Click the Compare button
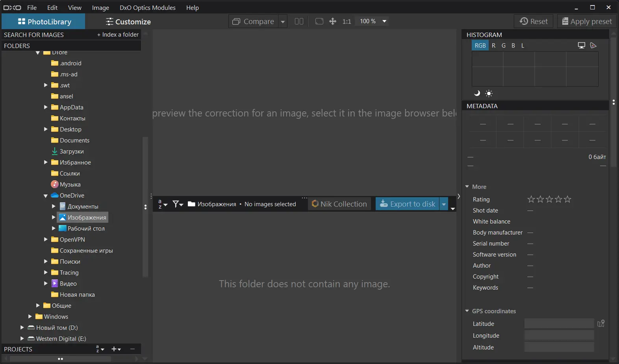Viewport: 619px width, 364px height. 254,21
